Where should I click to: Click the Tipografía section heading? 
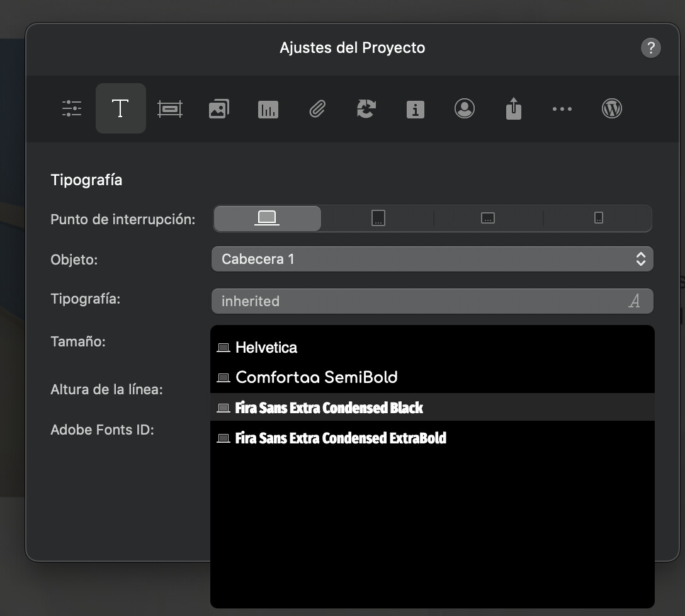click(x=86, y=180)
